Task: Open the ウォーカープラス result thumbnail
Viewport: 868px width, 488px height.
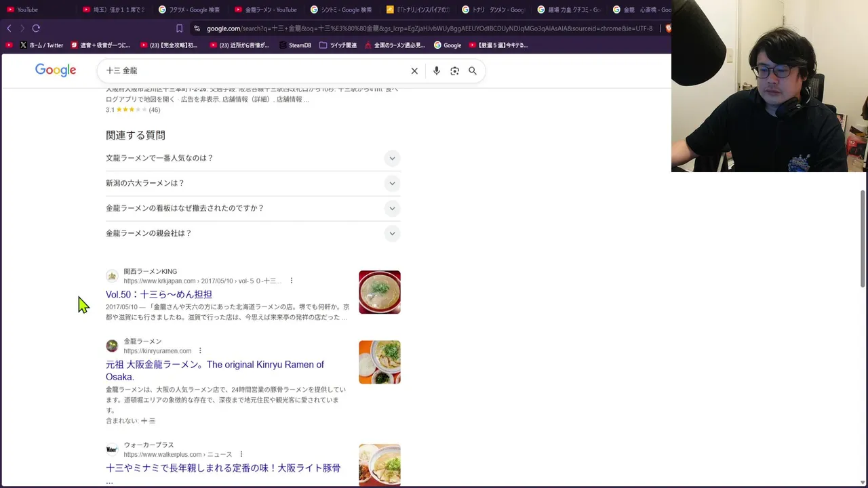Action: [380, 465]
